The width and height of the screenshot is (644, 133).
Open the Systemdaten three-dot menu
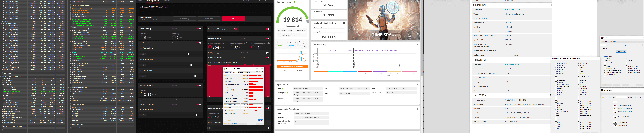click(x=417, y=84)
